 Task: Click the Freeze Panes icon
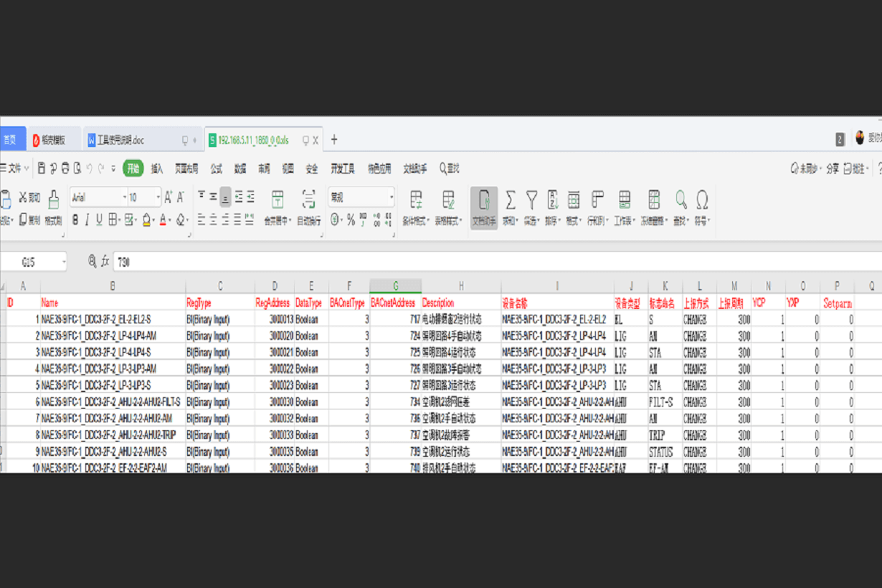[653, 199]
